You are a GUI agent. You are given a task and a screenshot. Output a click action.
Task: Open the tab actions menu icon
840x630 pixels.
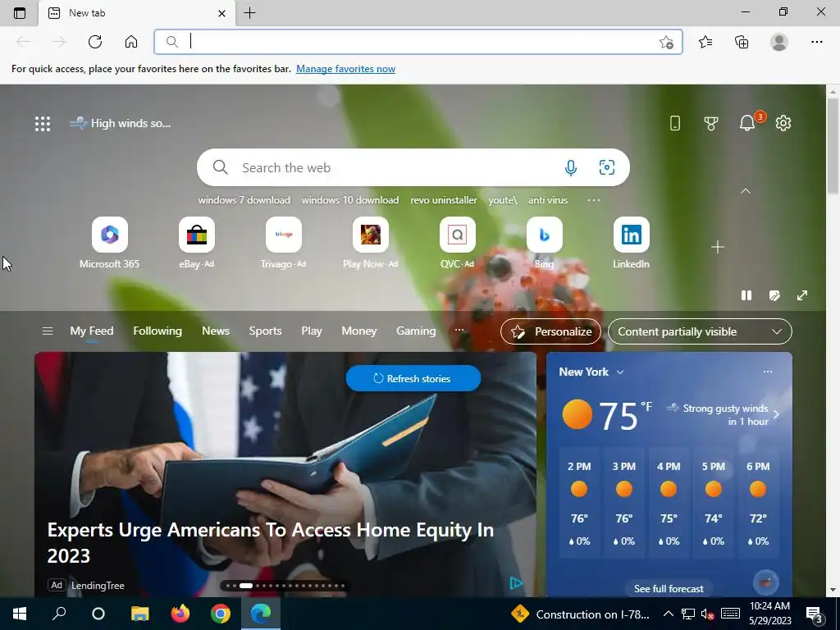click(x=20, y=13)
